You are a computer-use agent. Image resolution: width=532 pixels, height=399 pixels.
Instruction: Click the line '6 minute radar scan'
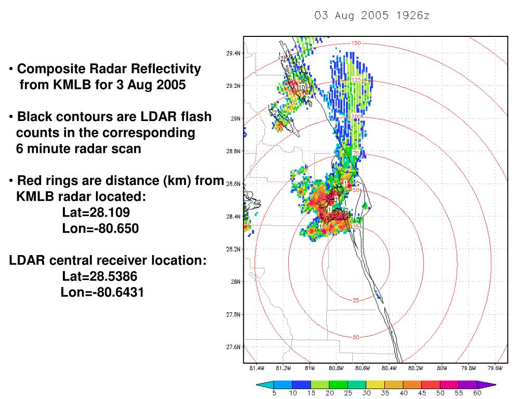tap(78, 149)
